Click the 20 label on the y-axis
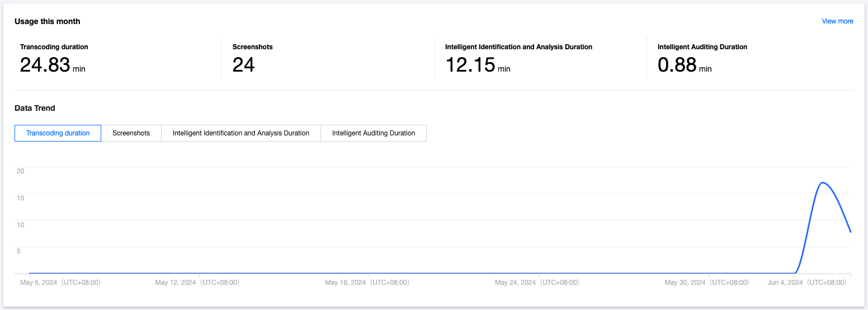 point(21,171)
